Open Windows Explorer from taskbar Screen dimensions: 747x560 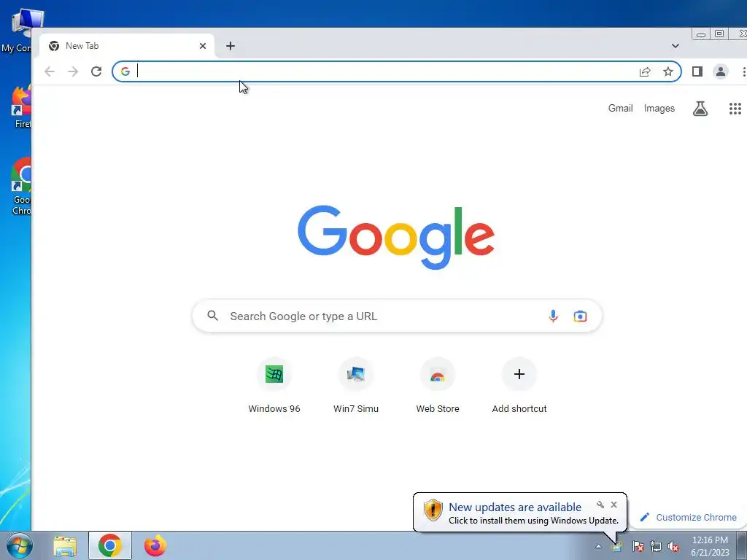coord(65,545)
